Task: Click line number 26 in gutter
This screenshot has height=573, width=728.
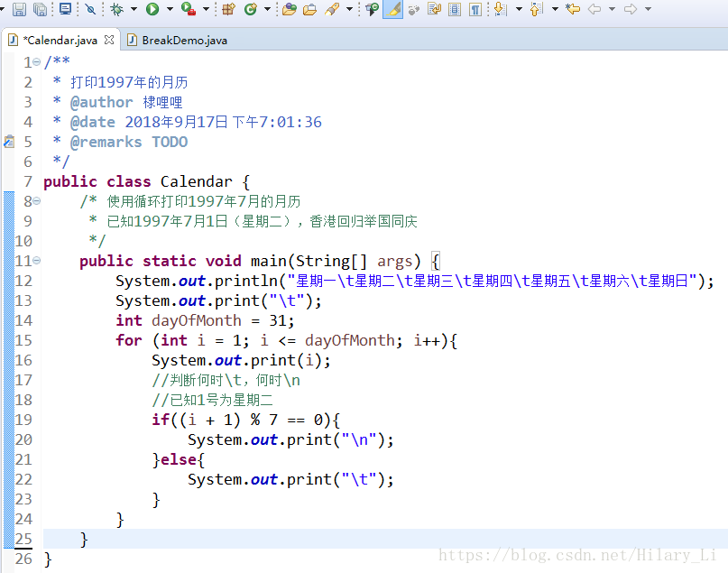Action: click(x=23, y=559)
